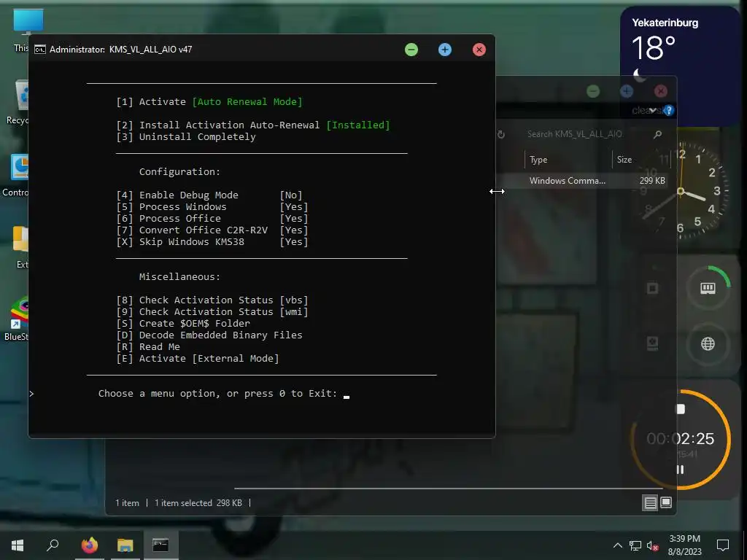The height and width of the screenshot is (560, 747).
Task: Select the 'Windows Comma...' file row in Explorer
Action: 582,181
